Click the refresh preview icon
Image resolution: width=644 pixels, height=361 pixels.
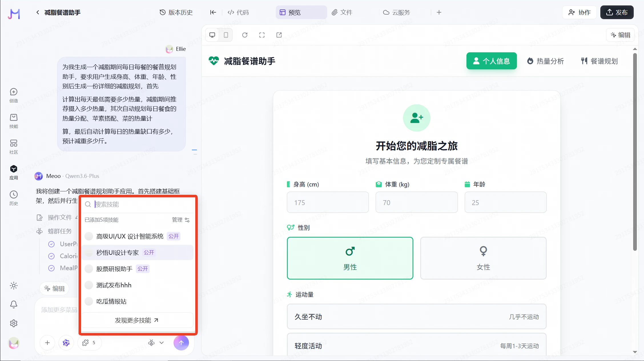pos(245,35)
